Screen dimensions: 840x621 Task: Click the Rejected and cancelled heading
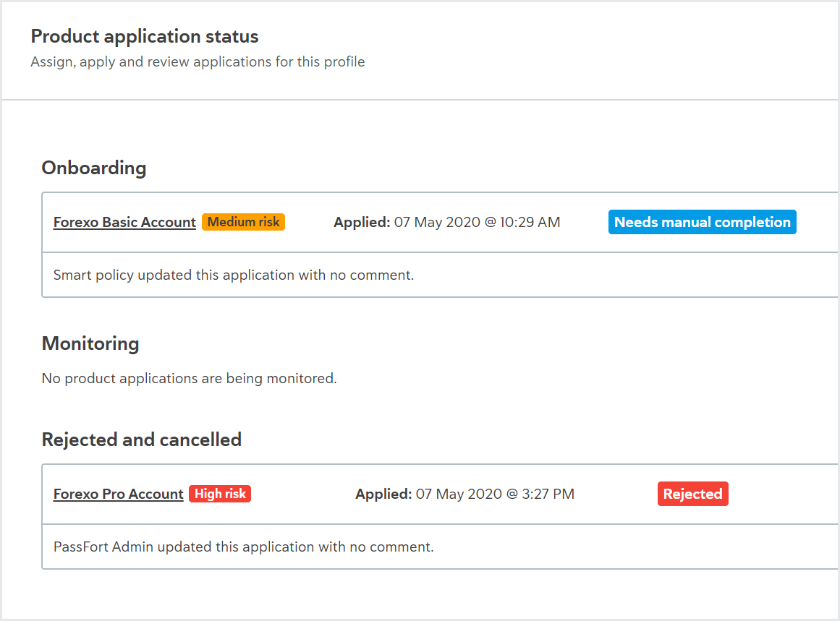pyautogui.click(x=141, y=440)
